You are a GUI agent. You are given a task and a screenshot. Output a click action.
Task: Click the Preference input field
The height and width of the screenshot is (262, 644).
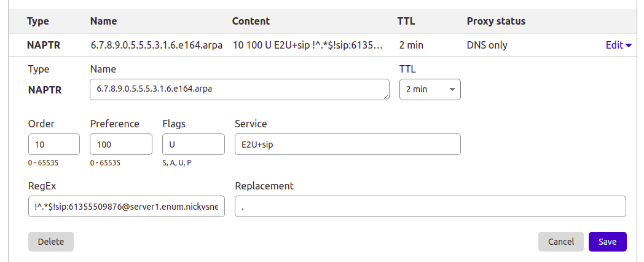[x=121, y=144]
